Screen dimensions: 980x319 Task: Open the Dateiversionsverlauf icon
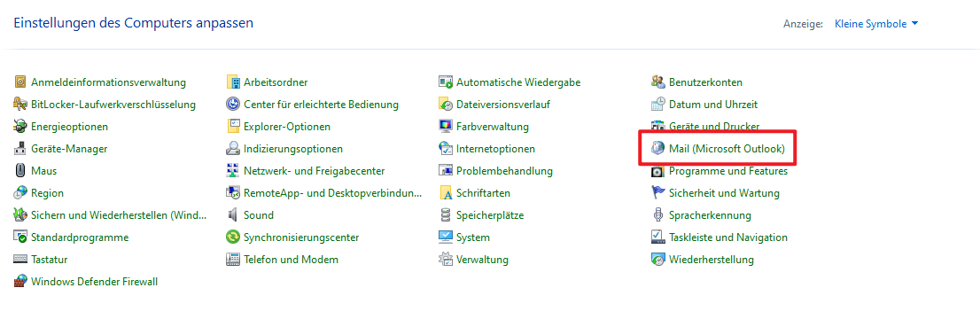(x=446, y=105)
